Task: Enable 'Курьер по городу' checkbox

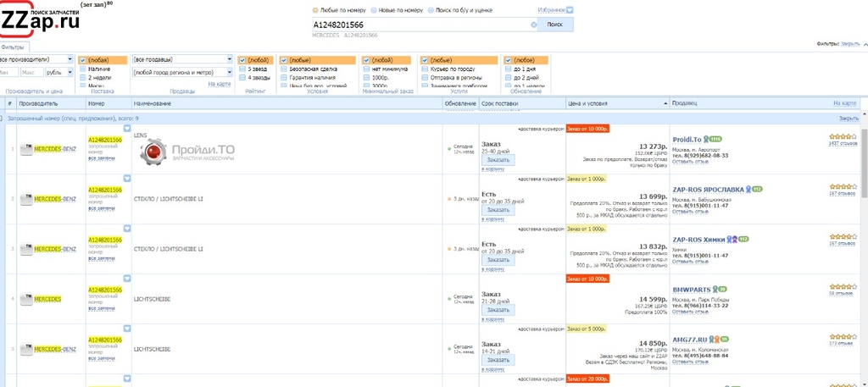Action: tap(425, 69)
